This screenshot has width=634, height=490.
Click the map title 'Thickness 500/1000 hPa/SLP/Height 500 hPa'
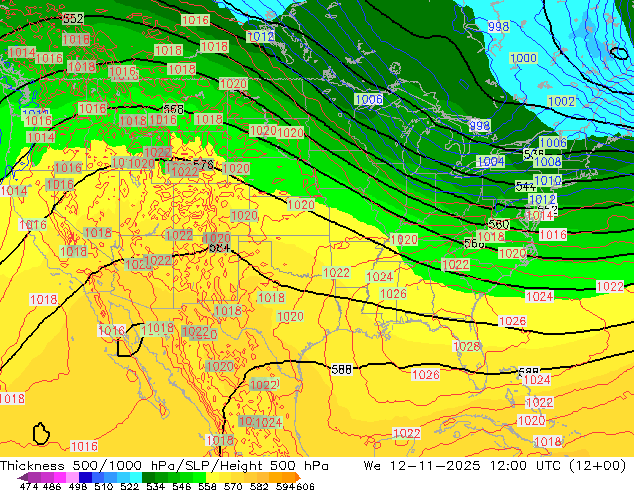point(164,466)
